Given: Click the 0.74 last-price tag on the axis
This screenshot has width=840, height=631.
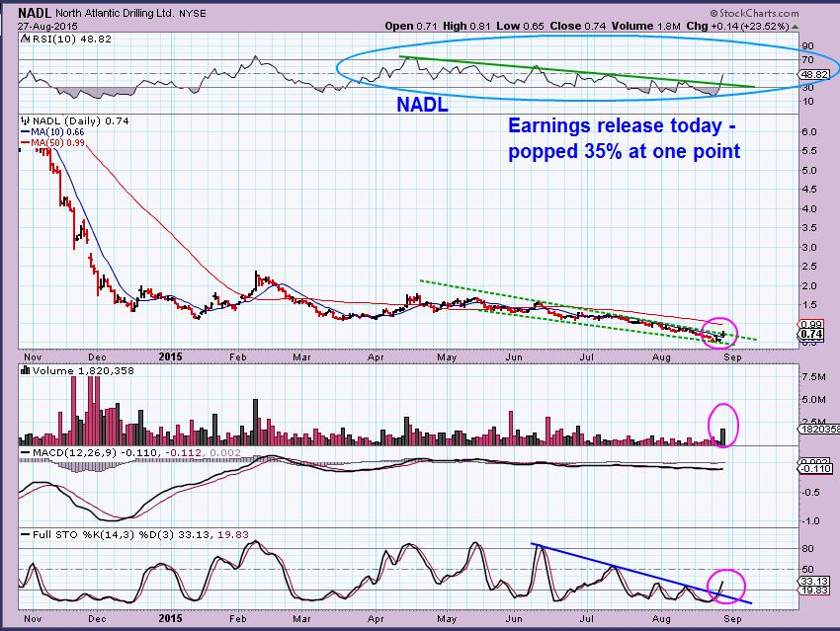Looking at the screenshot, I should click(x=811, y=334).
